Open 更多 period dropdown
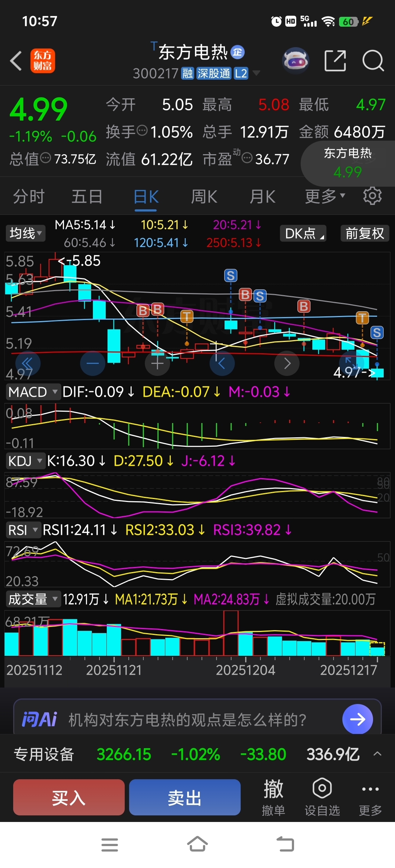Image resolution: width=395 pixels, height=868 pixels. (x=325, y=197)
